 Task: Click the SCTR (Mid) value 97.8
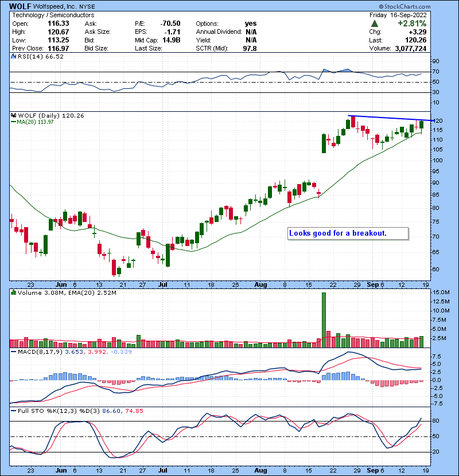pos(250,48)
